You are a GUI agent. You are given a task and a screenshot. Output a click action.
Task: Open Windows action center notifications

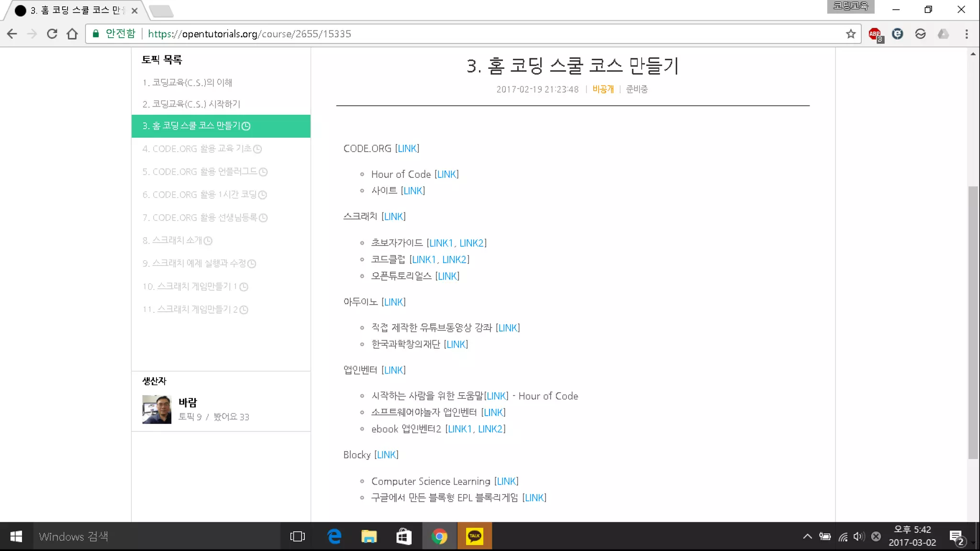click(956, 536)
